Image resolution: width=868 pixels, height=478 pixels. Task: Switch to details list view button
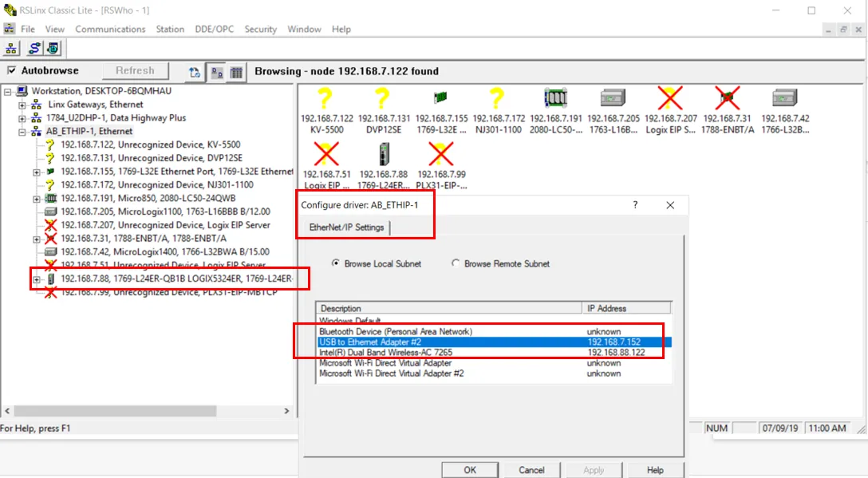click(x=236, y=72)
